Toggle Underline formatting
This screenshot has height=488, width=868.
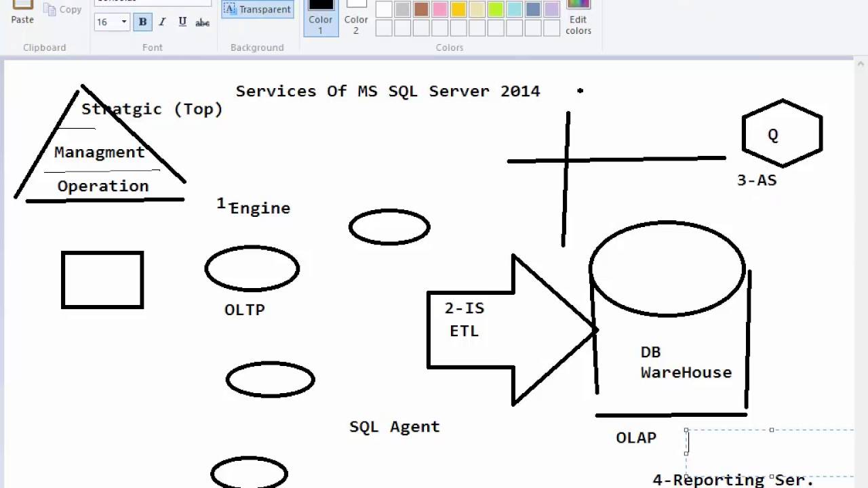pos(182,22)
